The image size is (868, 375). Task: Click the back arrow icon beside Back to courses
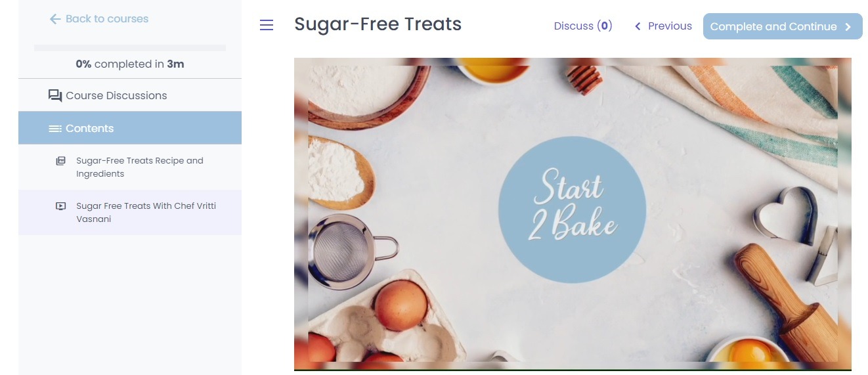tap(55, 19)
